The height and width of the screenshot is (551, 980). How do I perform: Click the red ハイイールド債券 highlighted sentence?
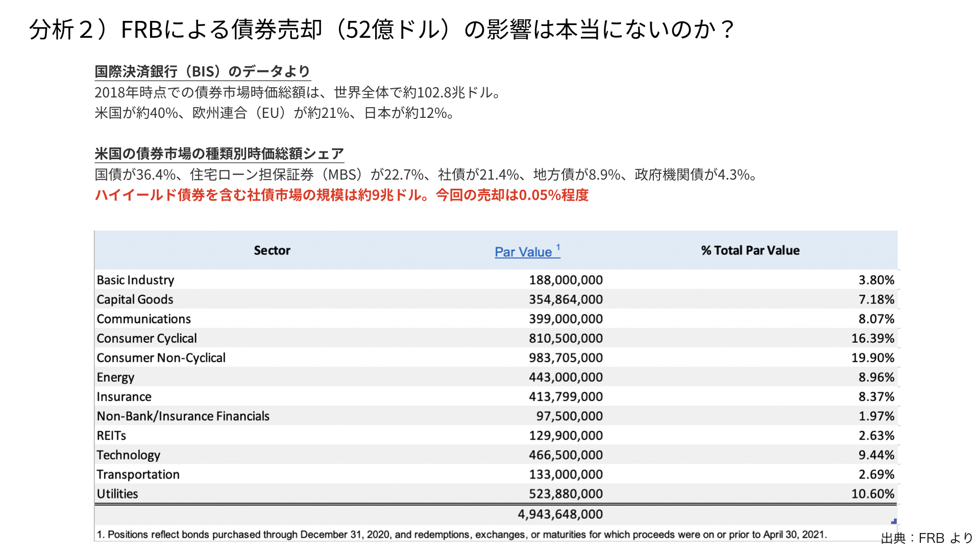[x=341, y=195]
